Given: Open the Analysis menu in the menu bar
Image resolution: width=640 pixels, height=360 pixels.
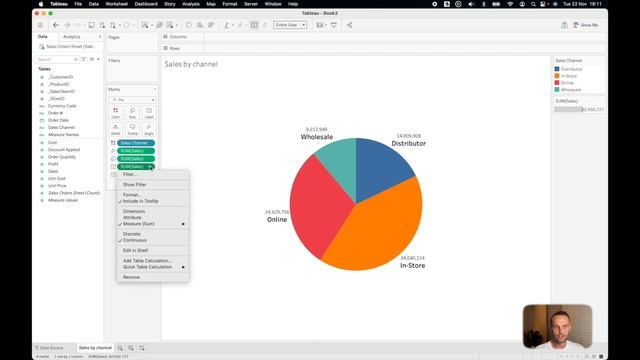Looking at the screenshot, I should pyautogui.click(x=191, y=4).
